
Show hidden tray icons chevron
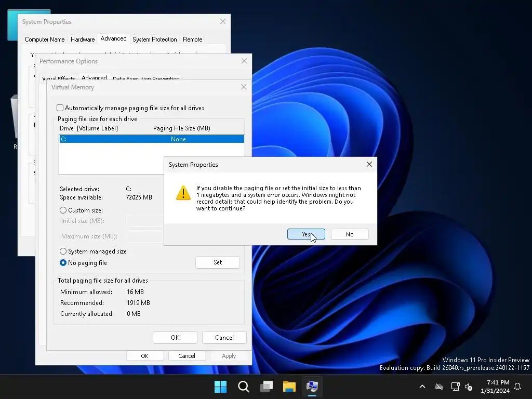click(x=422, y=387)
